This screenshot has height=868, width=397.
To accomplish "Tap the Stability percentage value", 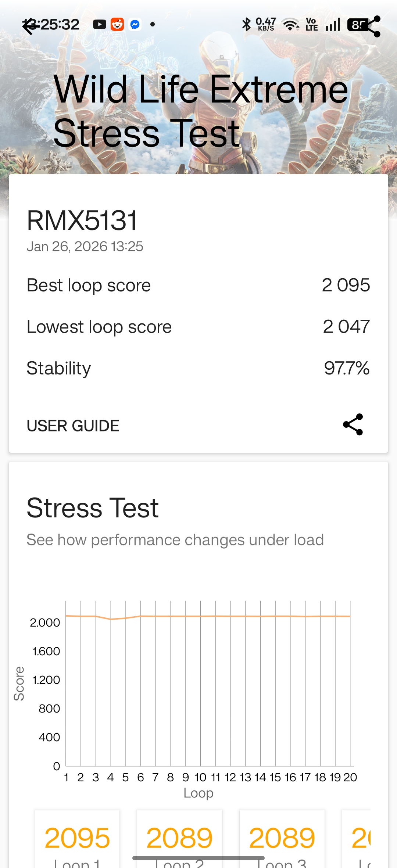I will coord(346,368).
